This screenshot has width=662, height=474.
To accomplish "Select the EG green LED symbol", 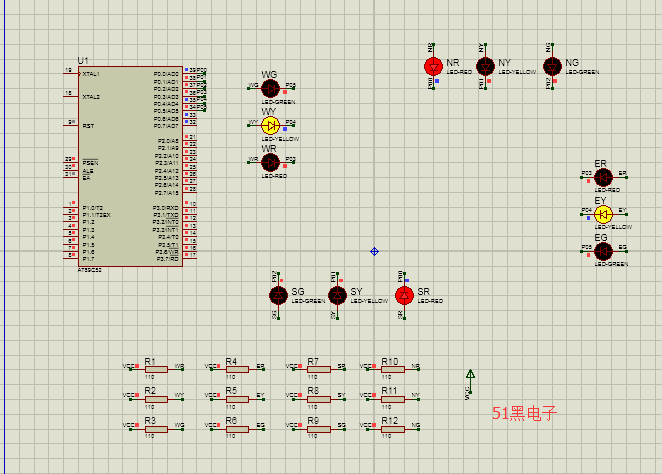I will [602, 251].
